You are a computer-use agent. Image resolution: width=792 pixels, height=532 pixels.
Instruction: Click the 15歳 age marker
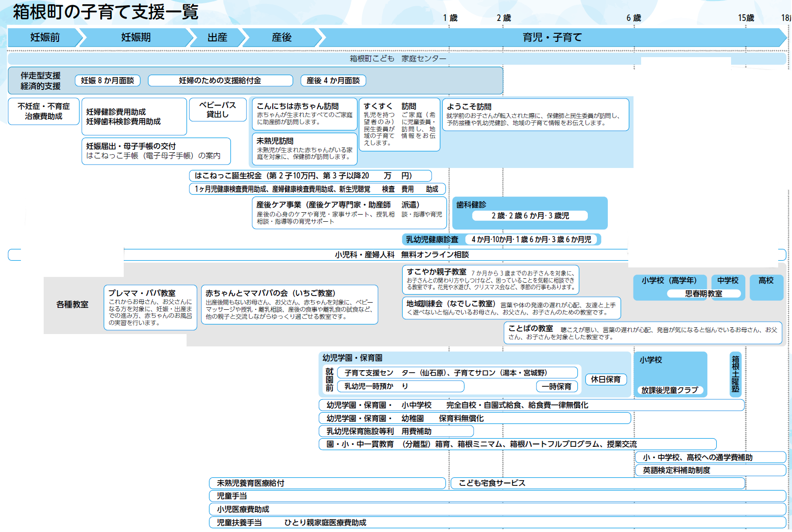pos(746,18)
